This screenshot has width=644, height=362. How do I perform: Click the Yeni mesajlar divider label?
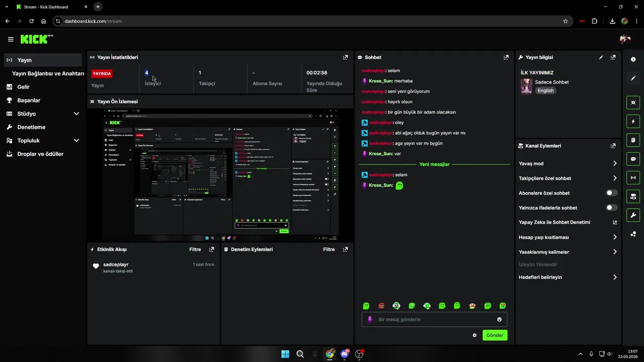(434, 164)
